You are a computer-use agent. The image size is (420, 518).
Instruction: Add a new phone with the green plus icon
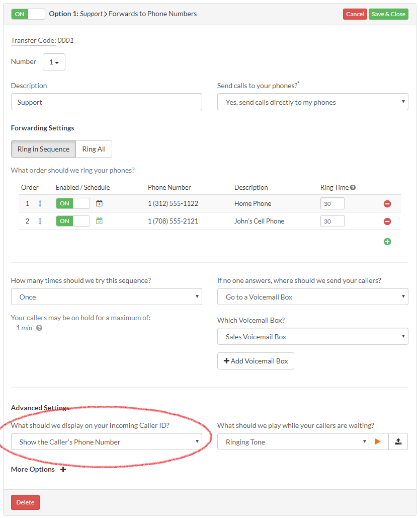point(387,242)
